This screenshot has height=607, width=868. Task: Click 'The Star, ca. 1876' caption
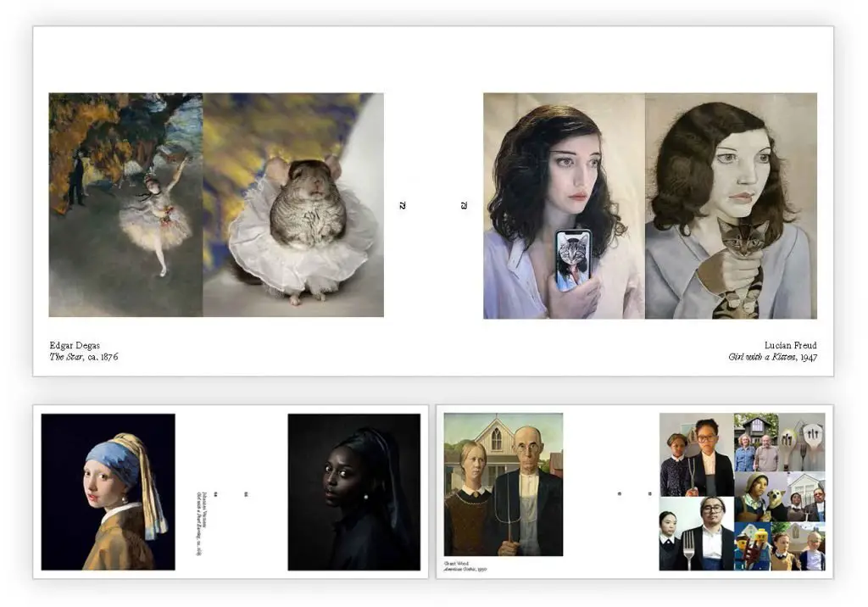[x=84, y=357]
